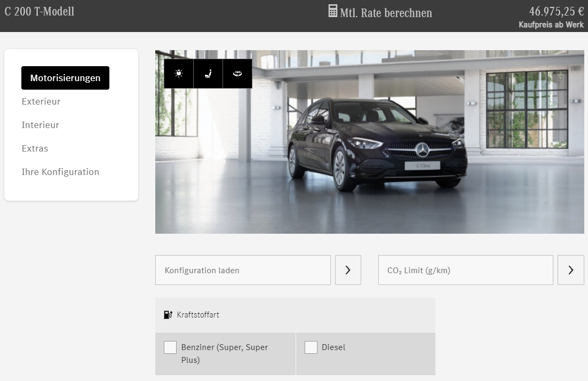Click the C-Class car preview image
The width and height of the screenshot is (588, 381).
(370, 142)
